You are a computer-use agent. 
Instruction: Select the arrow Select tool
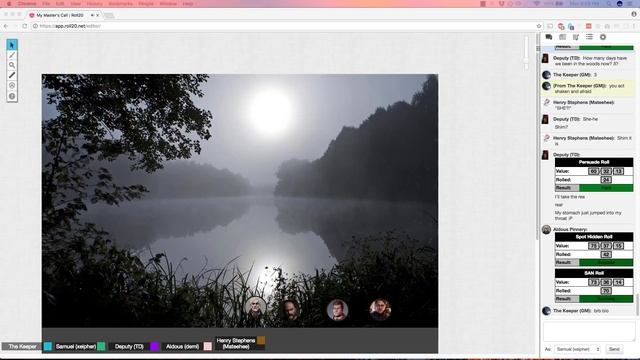(12, 44)
